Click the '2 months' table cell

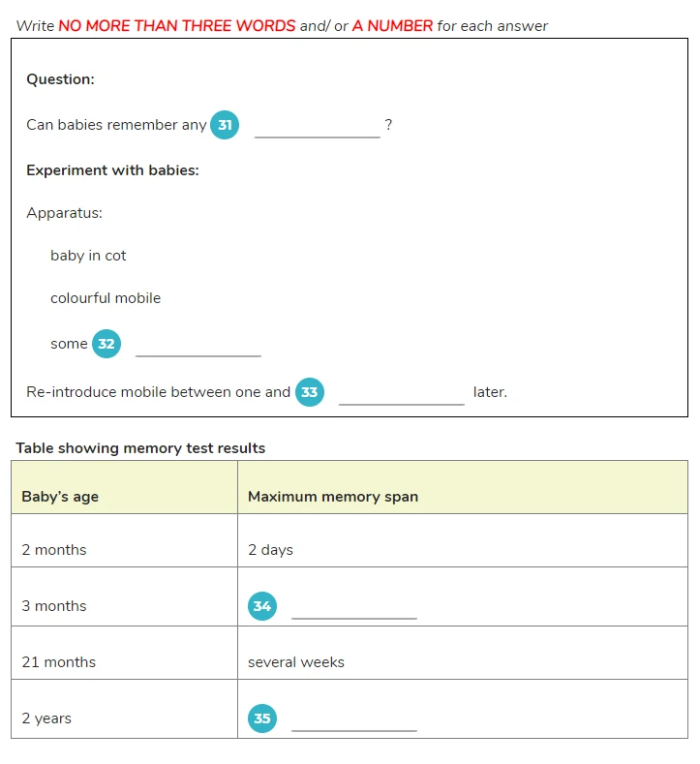tap(124, 540)
